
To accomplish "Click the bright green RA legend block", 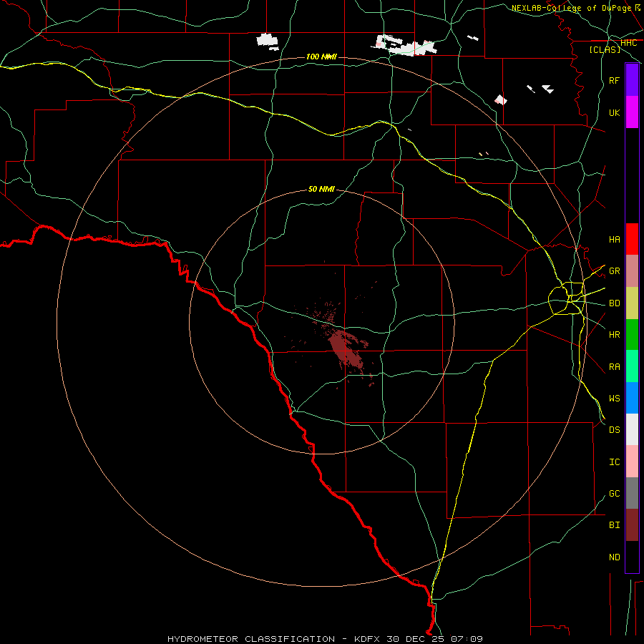I will click(x=632, y=366).
